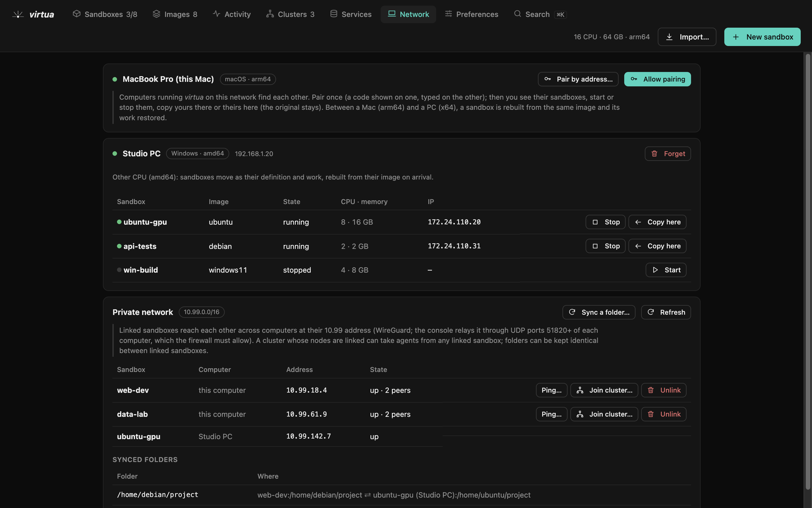The height and width of the screenshot is (508, 812).
Task: Open the Preferences tab
Action: [x=471, y=14]
